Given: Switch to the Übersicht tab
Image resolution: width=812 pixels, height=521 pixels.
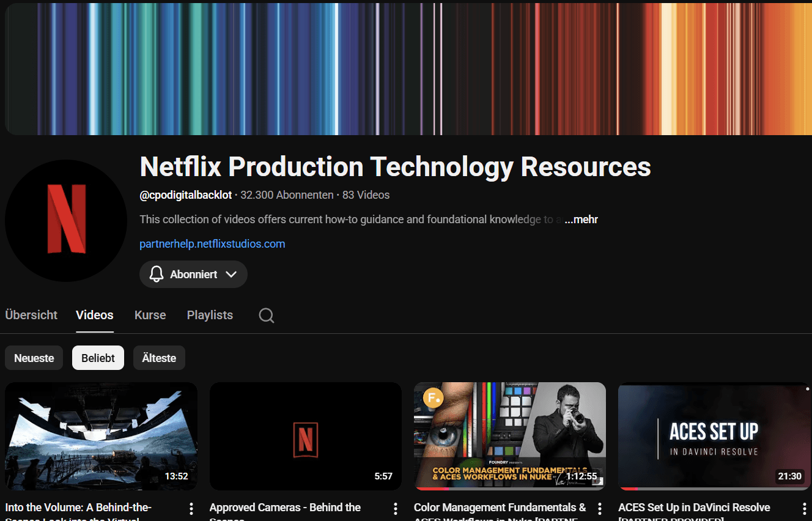Looking at the screenshot, I should coord(31,315).
